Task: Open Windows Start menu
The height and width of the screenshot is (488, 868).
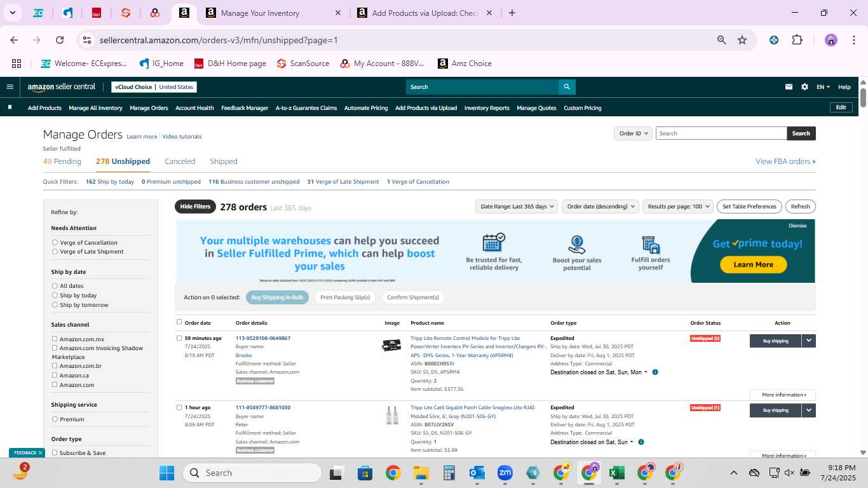Action: (x=166, y=473)
